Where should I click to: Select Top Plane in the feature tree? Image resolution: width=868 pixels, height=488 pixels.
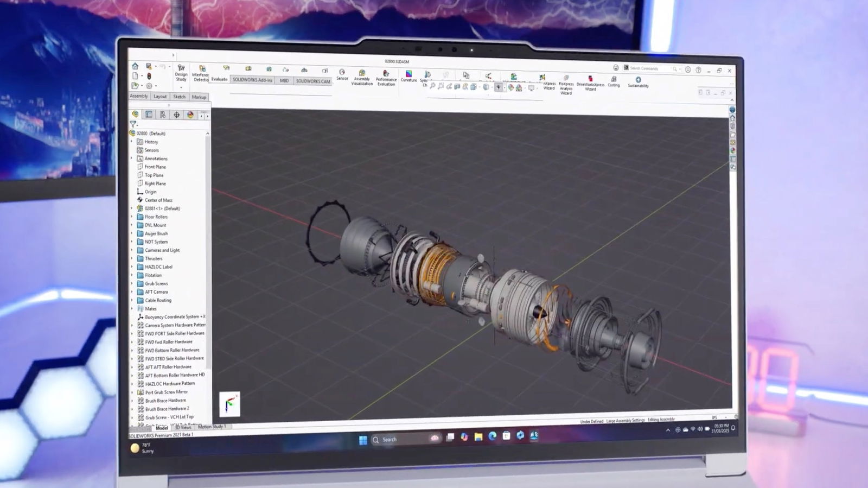(x=154, y=175)
